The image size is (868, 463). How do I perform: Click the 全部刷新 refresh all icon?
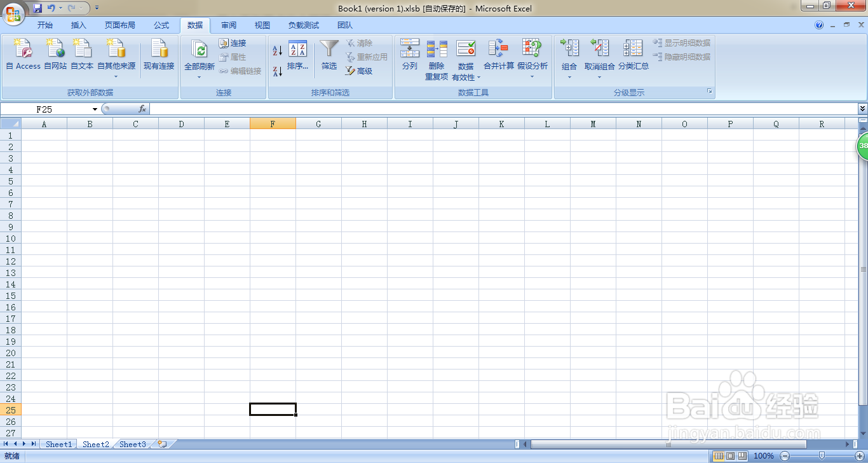pos(200,50)
